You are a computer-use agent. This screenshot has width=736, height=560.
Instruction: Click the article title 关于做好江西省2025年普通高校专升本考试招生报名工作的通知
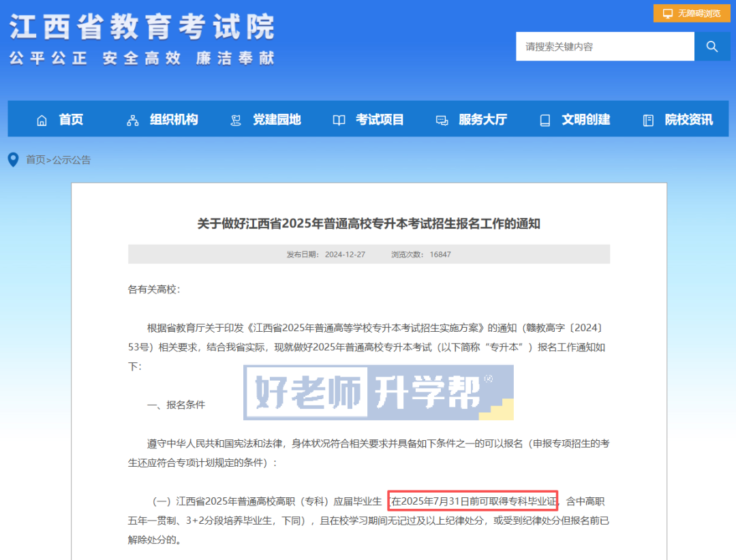[369, 223]
